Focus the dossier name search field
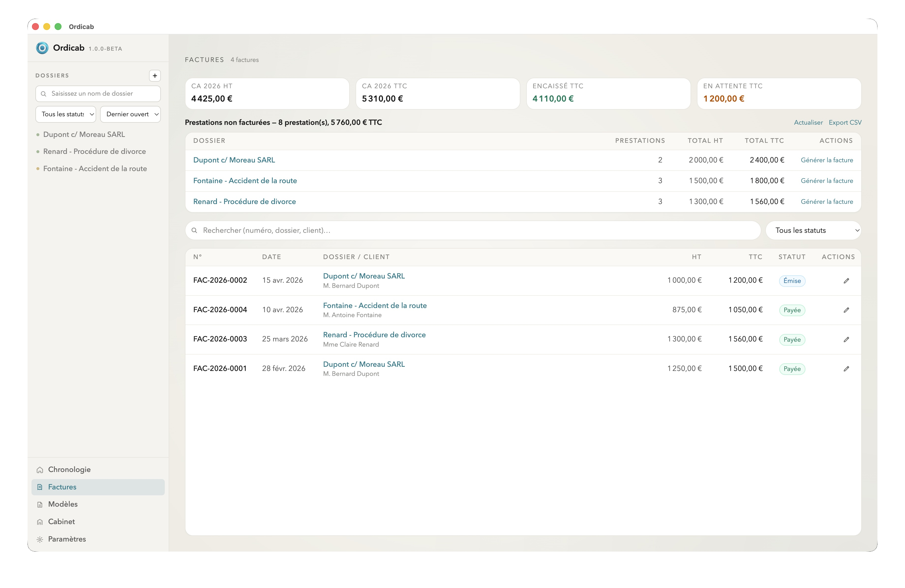 (x=98, y=94)
